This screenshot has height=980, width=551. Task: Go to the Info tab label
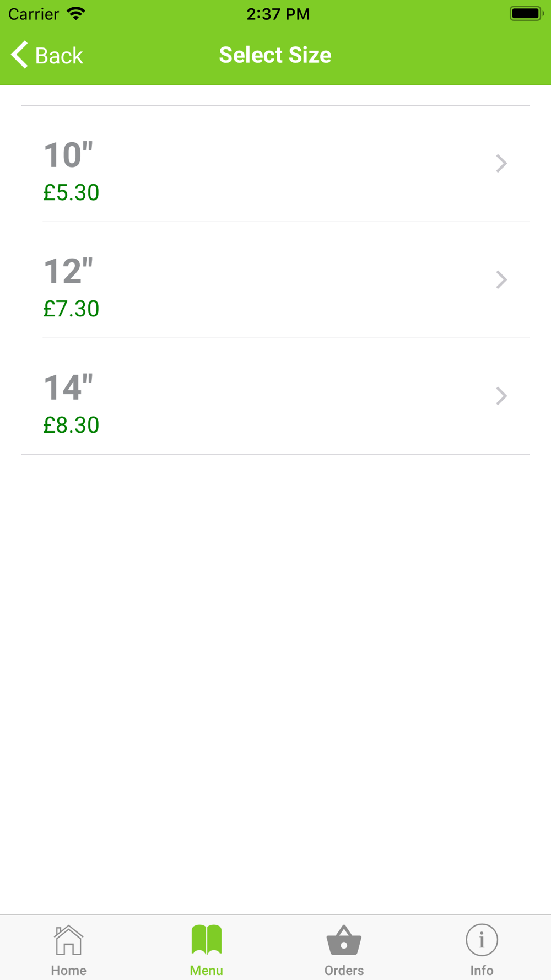(x=482, y=970)
